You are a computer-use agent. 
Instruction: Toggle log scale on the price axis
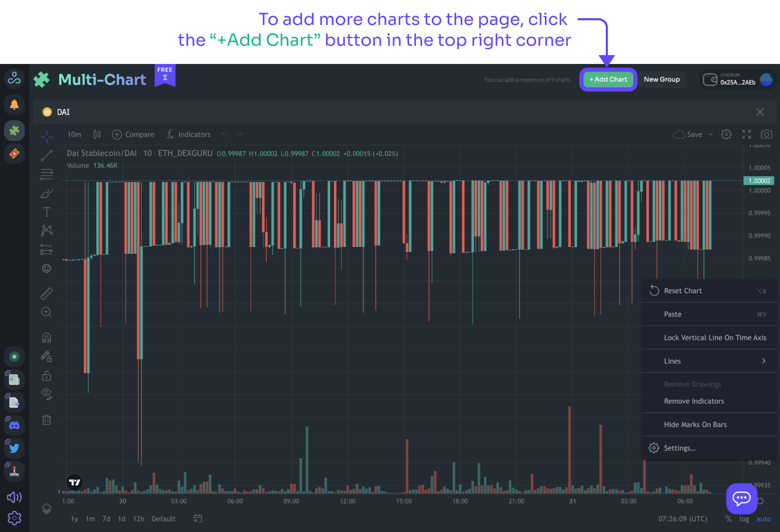click(x=744, y=519)
